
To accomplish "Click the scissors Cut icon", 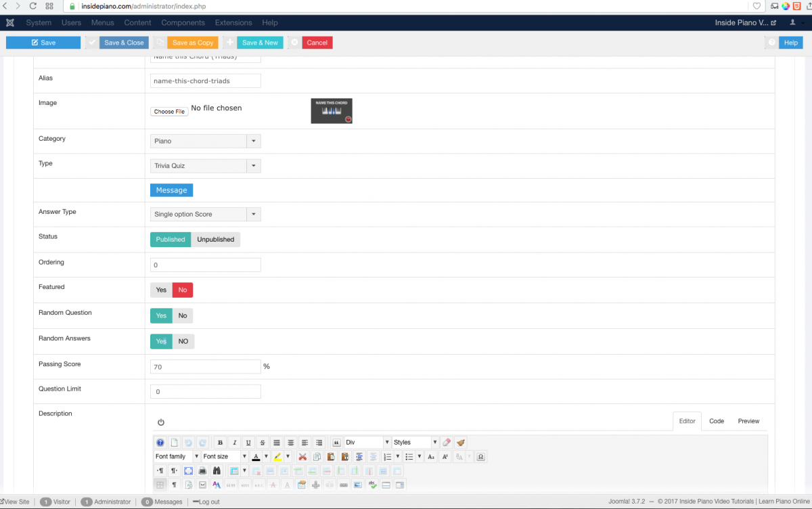I will (302, 457).
